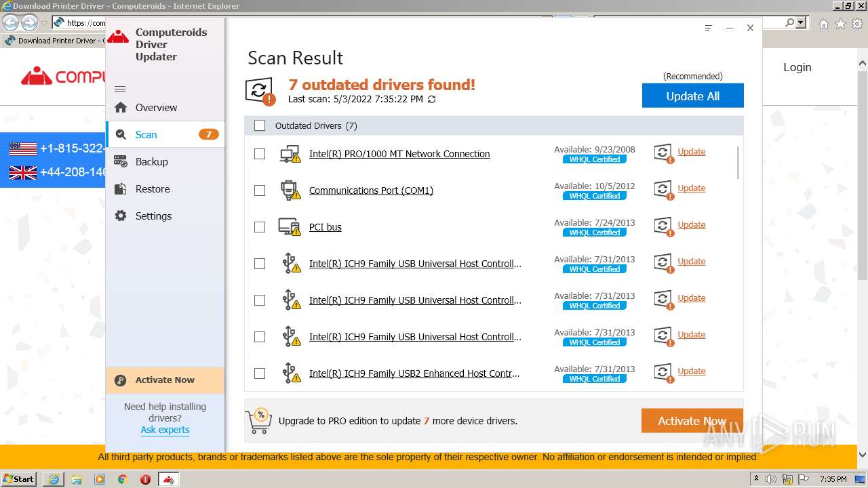Click update icon beside Communications Port row

tap(664, 190)
